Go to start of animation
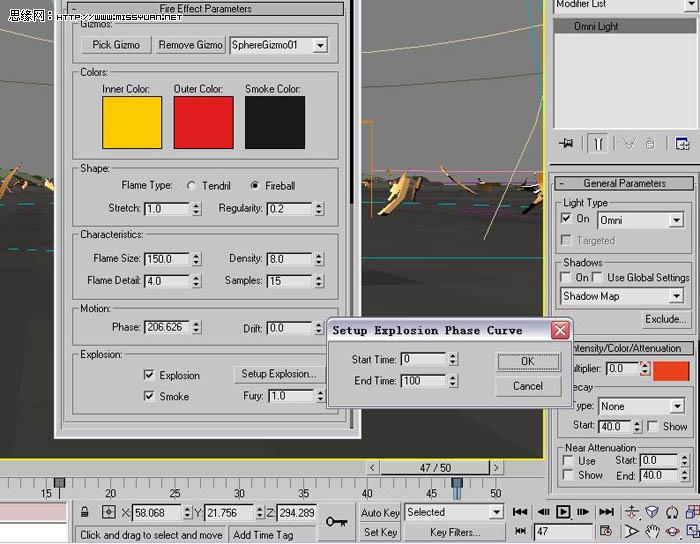 520,511
